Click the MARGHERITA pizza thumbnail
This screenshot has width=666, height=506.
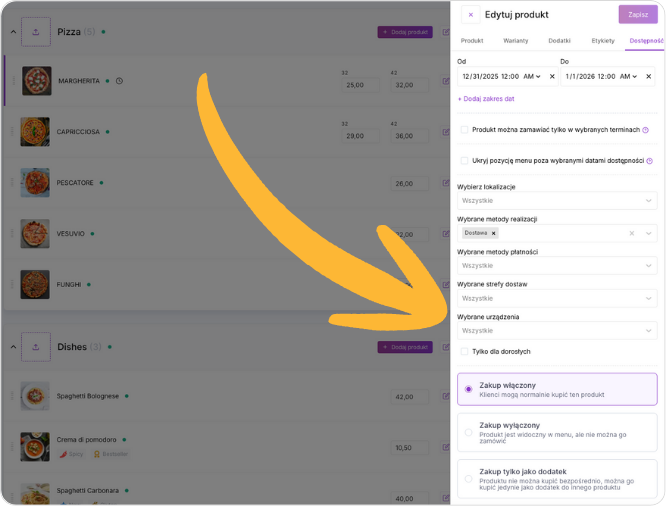35,81
